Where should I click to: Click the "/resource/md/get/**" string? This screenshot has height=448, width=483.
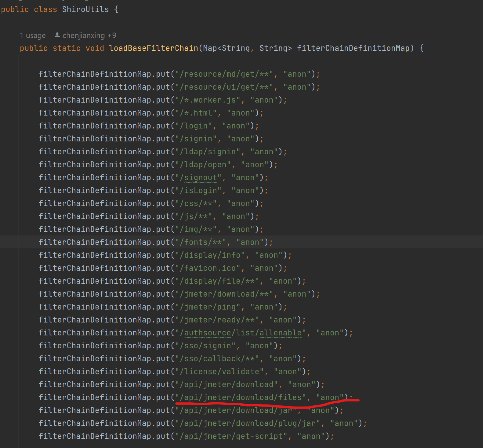224,74
